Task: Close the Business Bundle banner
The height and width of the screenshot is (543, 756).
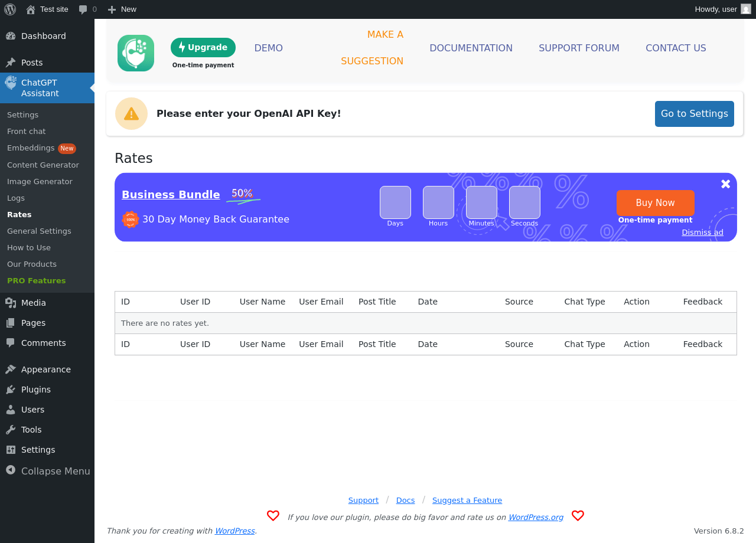Action: tap(726, 184)
